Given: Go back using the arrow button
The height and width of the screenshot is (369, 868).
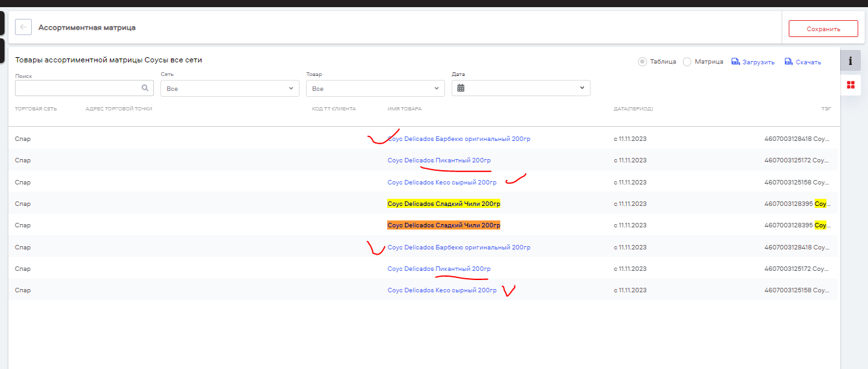Looking at the screenshot, I should click(23, 27).
